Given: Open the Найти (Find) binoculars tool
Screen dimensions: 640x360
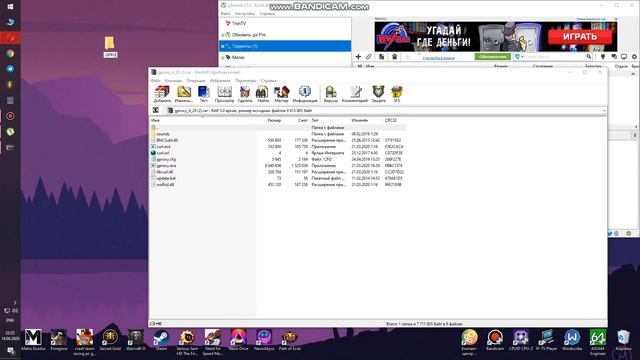Looking at the screenshot, I should click(262, 94).
